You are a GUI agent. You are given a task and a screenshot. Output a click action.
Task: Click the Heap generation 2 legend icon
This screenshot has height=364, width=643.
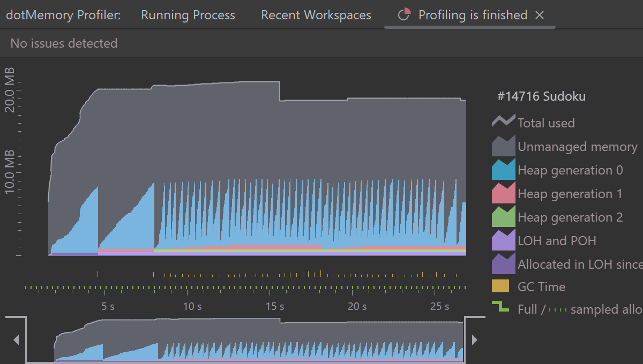(503, 217)
